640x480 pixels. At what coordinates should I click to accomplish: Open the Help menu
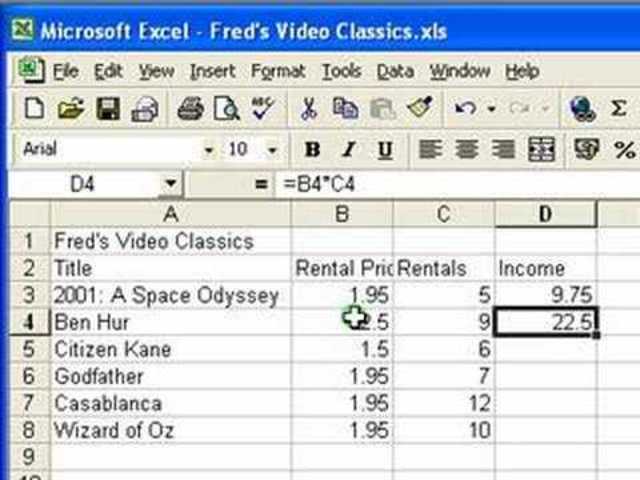pos(522,72)
